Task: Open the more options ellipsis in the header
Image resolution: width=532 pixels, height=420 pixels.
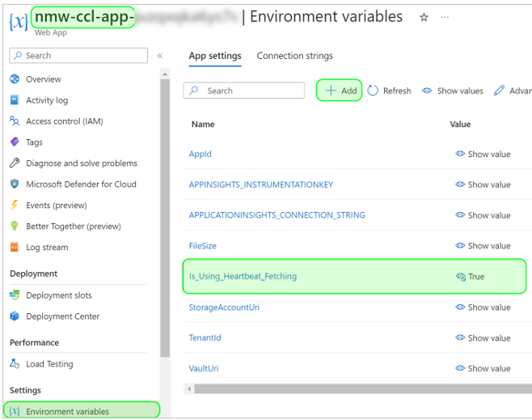Action: (445, 17)
